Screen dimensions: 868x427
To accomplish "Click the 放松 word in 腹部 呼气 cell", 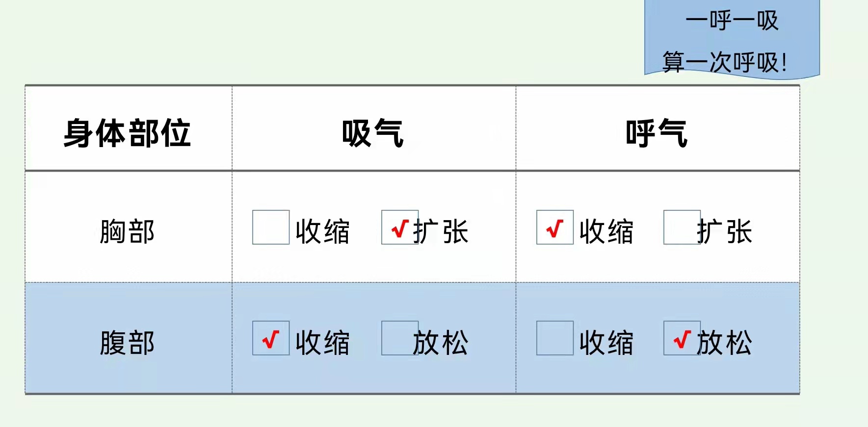I will click(725, 343).
